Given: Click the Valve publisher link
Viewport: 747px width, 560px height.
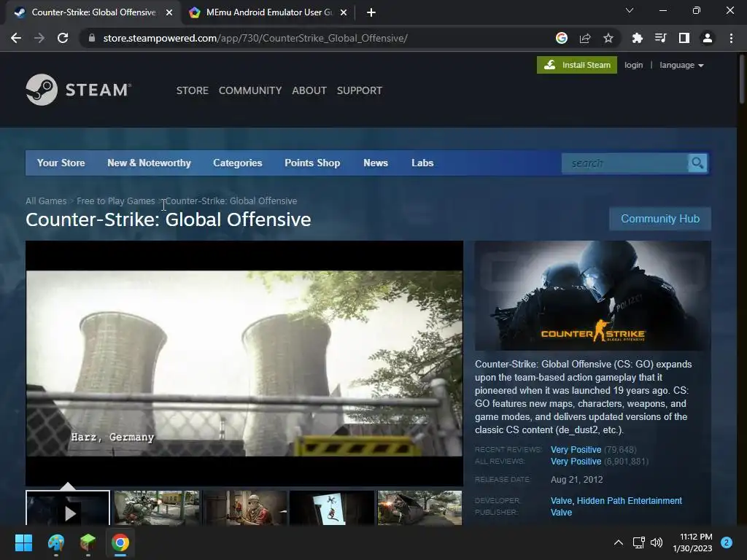Looking at the screenshot, I should click(561, 513).
